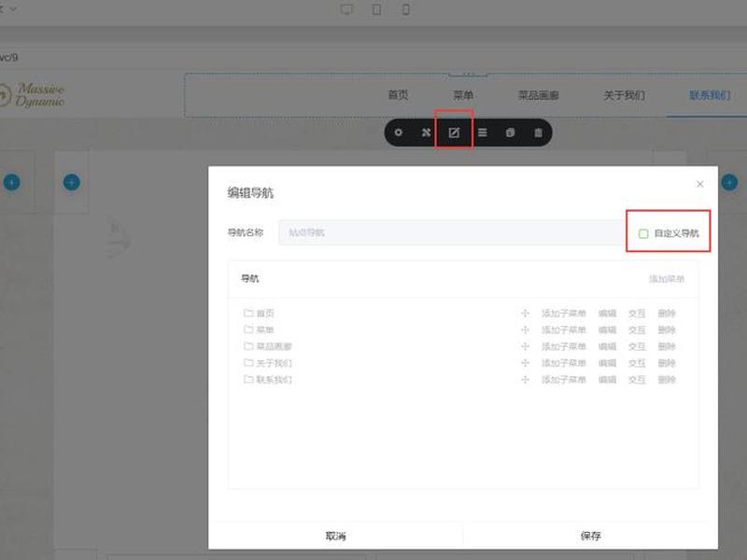This screenshot has height=560, width=747.
Task: Click the folder icon beside 首页
Action: point(248,313)
